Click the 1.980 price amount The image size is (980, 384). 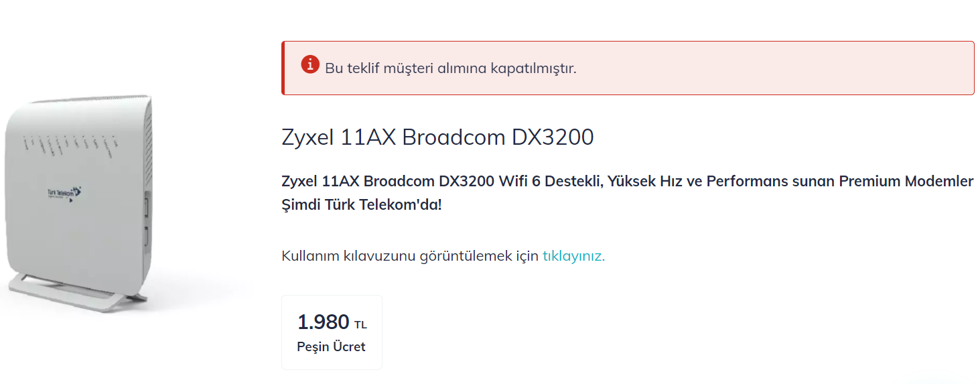[x=324, y=322]
